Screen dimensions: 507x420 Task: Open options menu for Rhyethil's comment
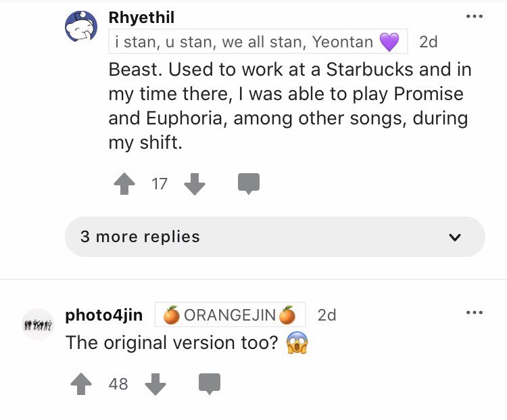[x=475, y=18]
